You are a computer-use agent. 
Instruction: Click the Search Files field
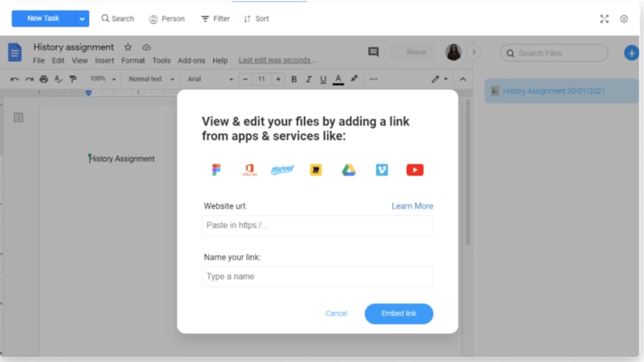click(554, 53)
